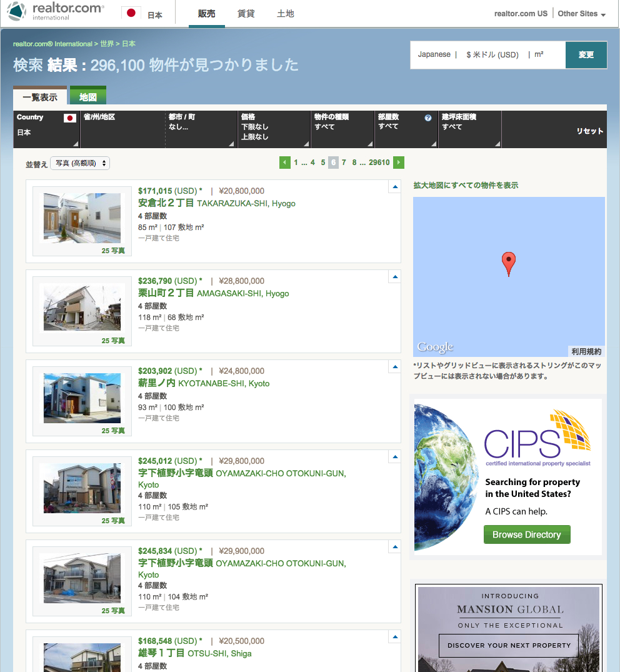
Task: Click リセット to reset filters
Action: (589, 131)
